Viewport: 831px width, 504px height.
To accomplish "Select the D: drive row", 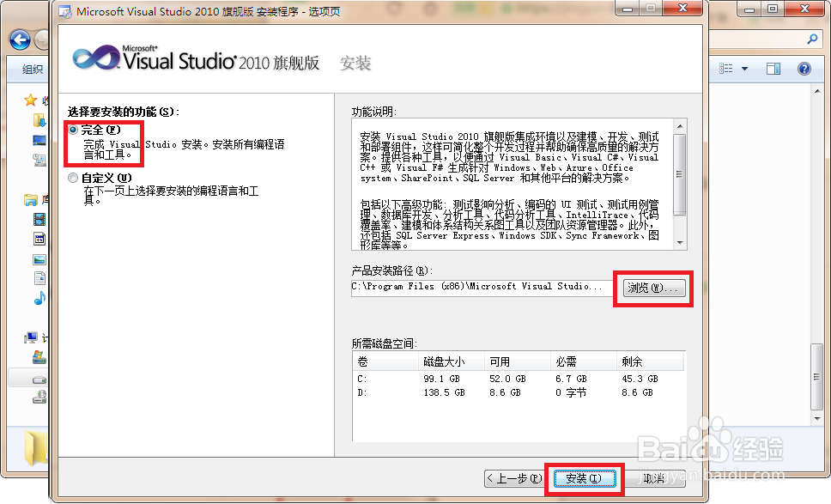I will tap(519, 392).
